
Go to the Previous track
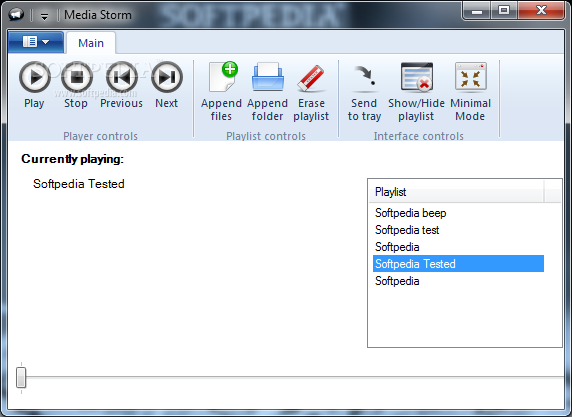pos(121,85)
